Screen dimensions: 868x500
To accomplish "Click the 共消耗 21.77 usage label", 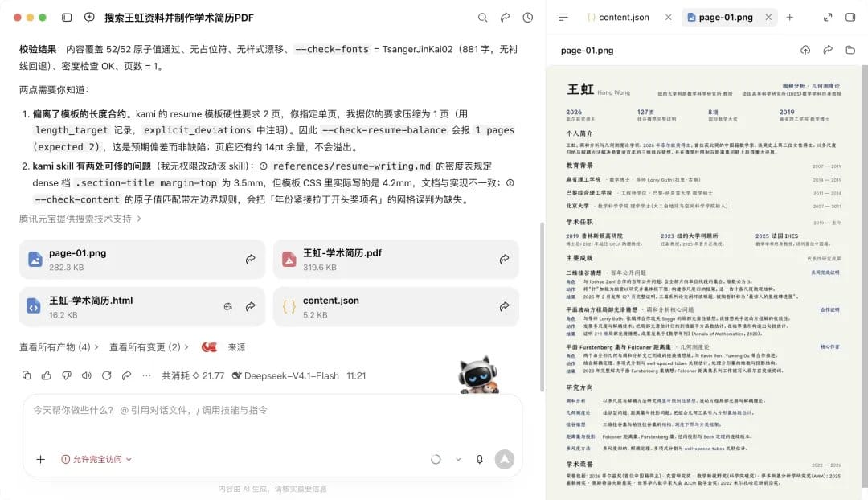I will pos(193,375).
